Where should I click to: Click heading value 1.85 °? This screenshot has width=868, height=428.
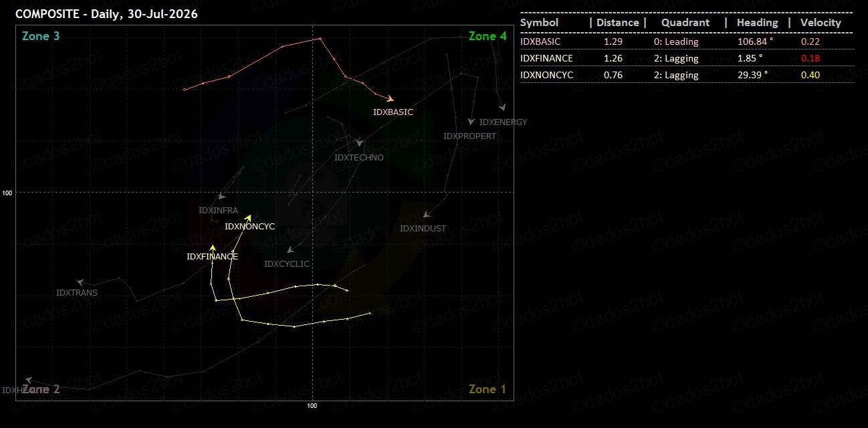[749, 58]
